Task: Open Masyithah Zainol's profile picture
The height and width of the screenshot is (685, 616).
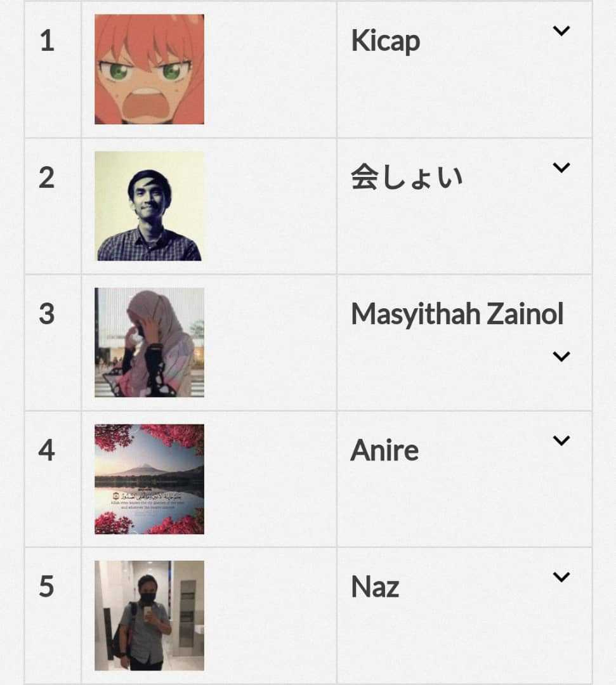Action: [150, 342]
